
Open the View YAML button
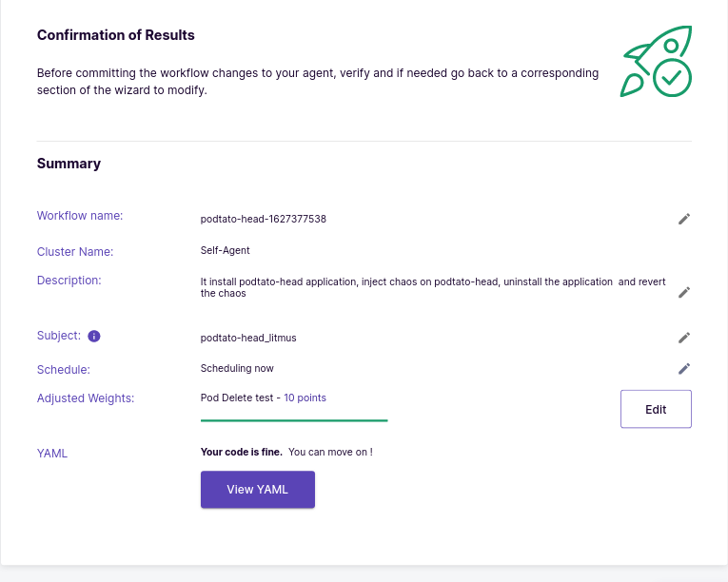pyautogui.click(x=258, y=489)
